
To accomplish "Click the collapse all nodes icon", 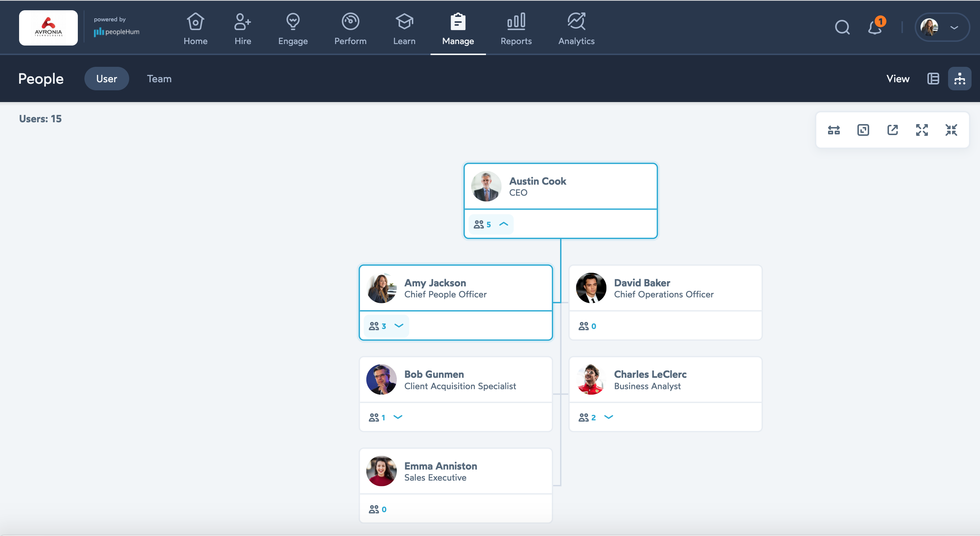I will point(951,130).
